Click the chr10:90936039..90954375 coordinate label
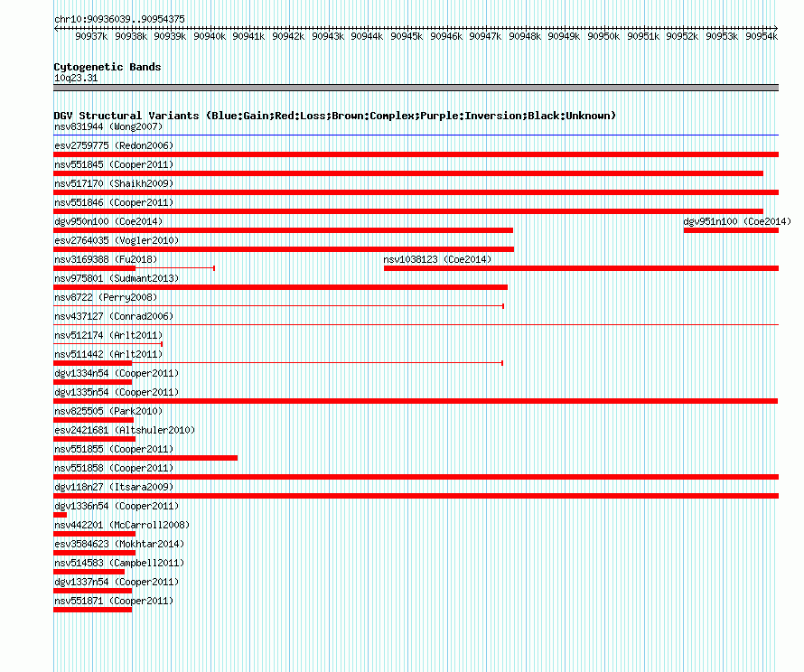 119,19
